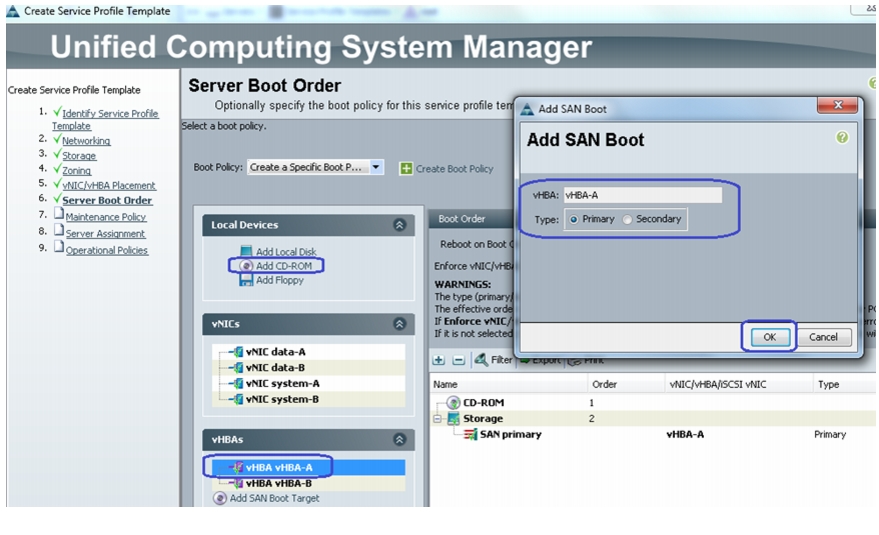The width and height of the screenshot is (879, 535).
Task: Go to Server Boot Order step
Action: coord(107,200)
